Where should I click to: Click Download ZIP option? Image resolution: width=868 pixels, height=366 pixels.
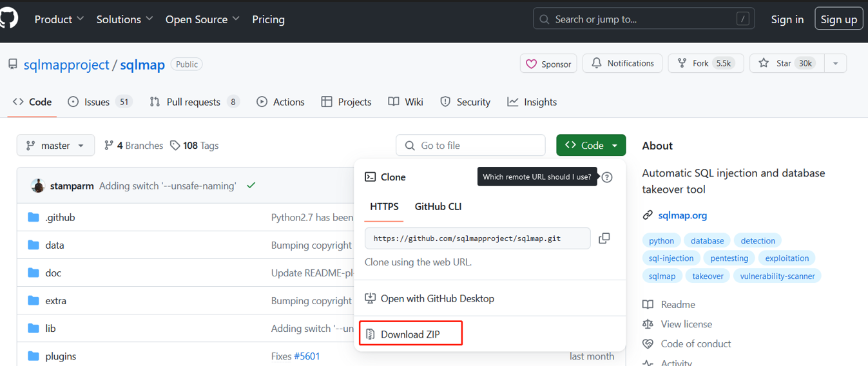tap(410, 334)
